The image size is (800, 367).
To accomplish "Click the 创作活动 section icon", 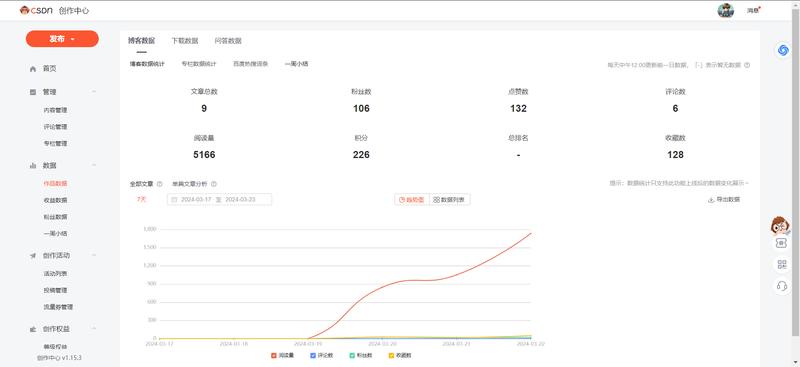I will (x=33, y=256).
